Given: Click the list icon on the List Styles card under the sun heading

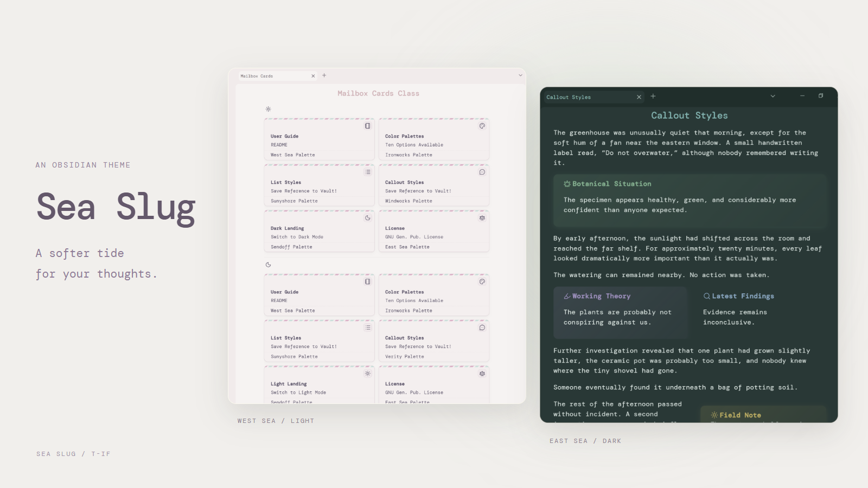Looking at the screenshot, I should [368, 172].
